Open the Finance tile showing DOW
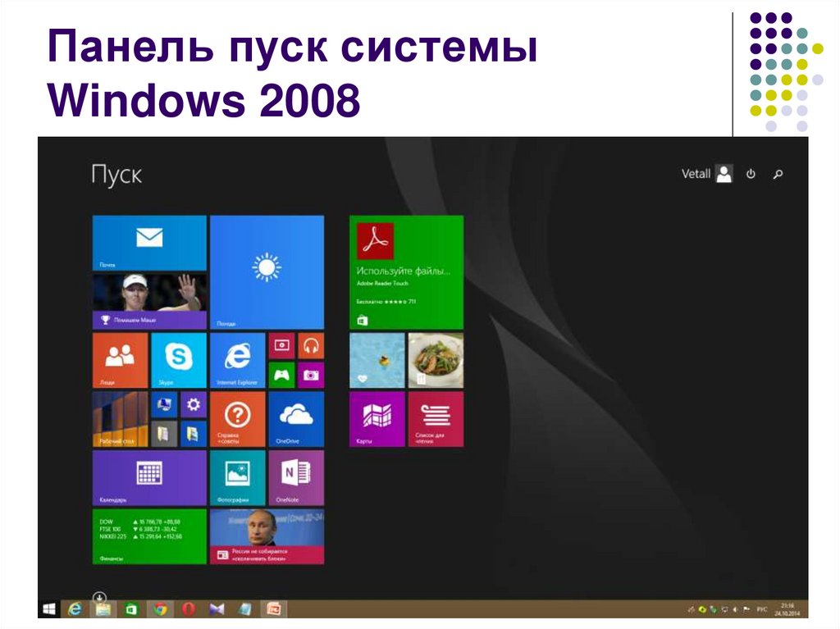840x629 pixels. click(149, 536)
